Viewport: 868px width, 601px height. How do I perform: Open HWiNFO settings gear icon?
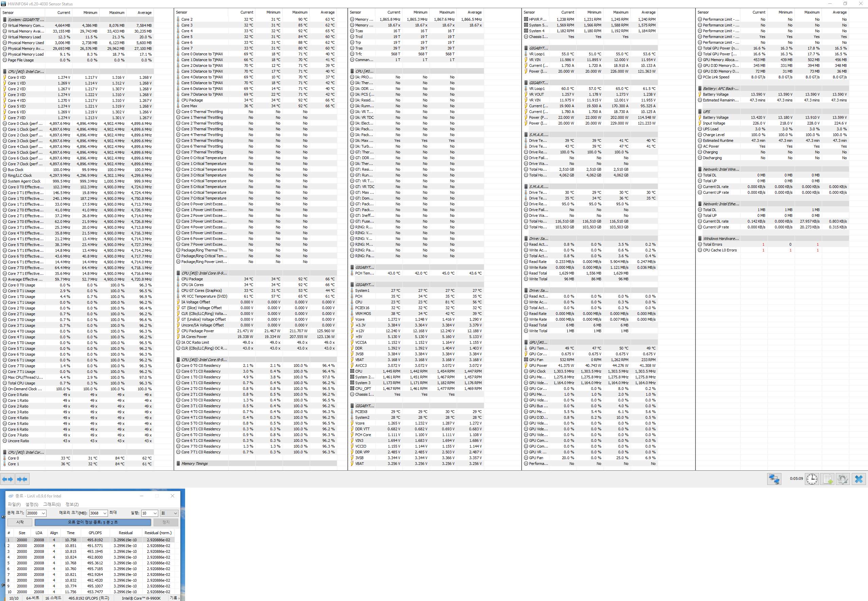843,478
